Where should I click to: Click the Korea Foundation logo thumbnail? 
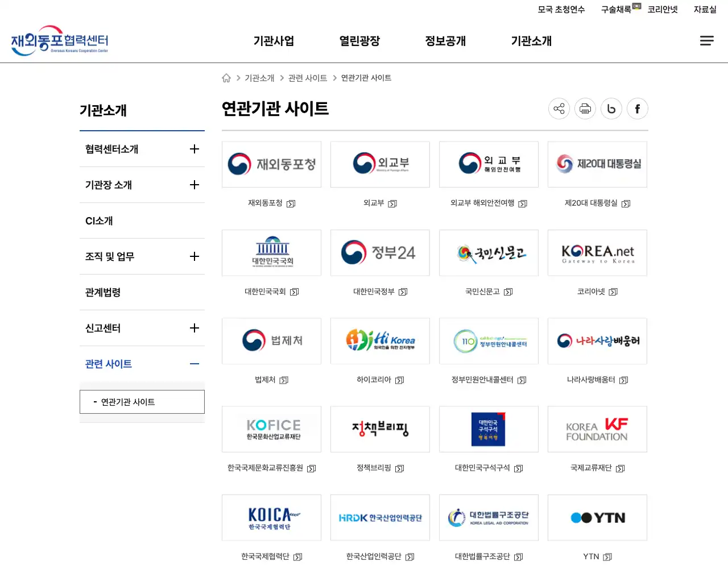click(597, 429)
